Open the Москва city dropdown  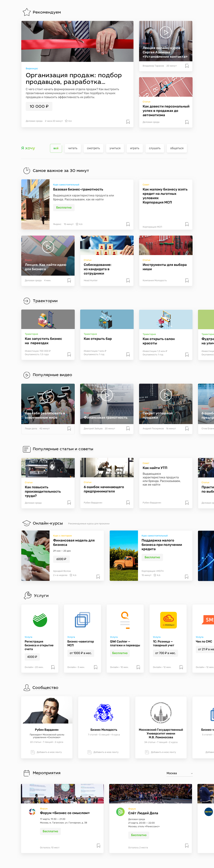[179, 773]
